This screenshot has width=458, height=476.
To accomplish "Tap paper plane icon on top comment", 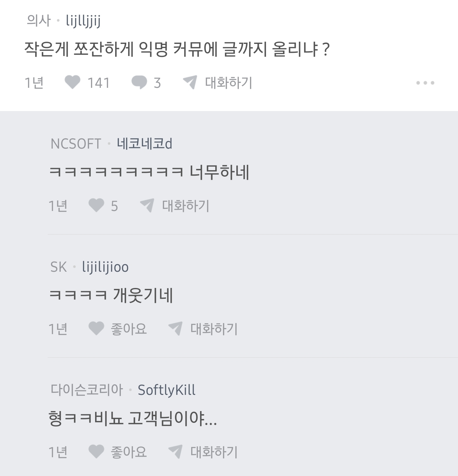I will pos(190,82).
